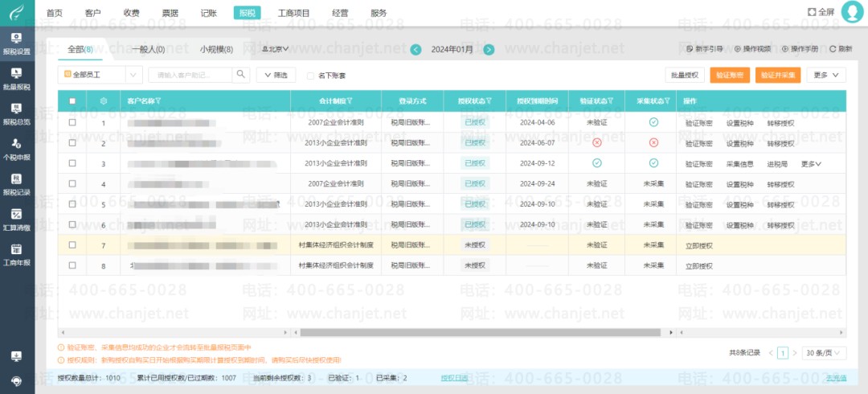Expand 更多 actions in row 3

[811, 164]
